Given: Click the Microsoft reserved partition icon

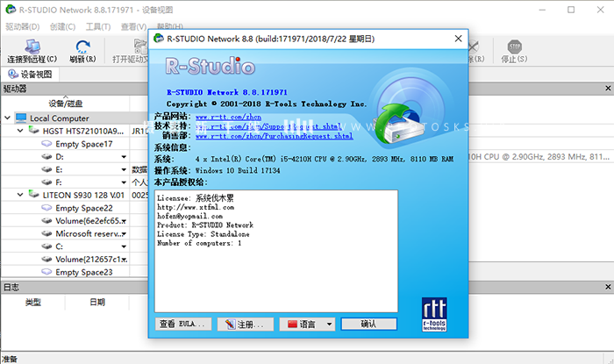Looking at the screenshot, I should click(46, 233).
